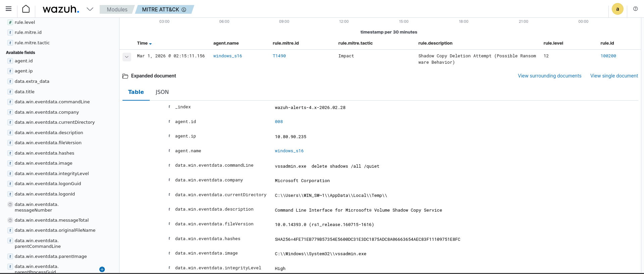Open windows_s16 link in the agent.name detail row

[x=289, y=151]
